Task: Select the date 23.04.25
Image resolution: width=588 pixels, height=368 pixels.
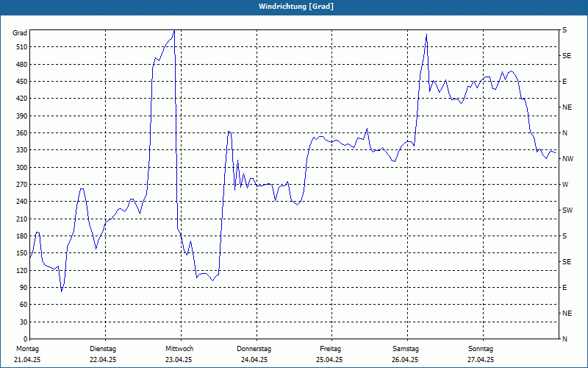Action: (179, 360)
